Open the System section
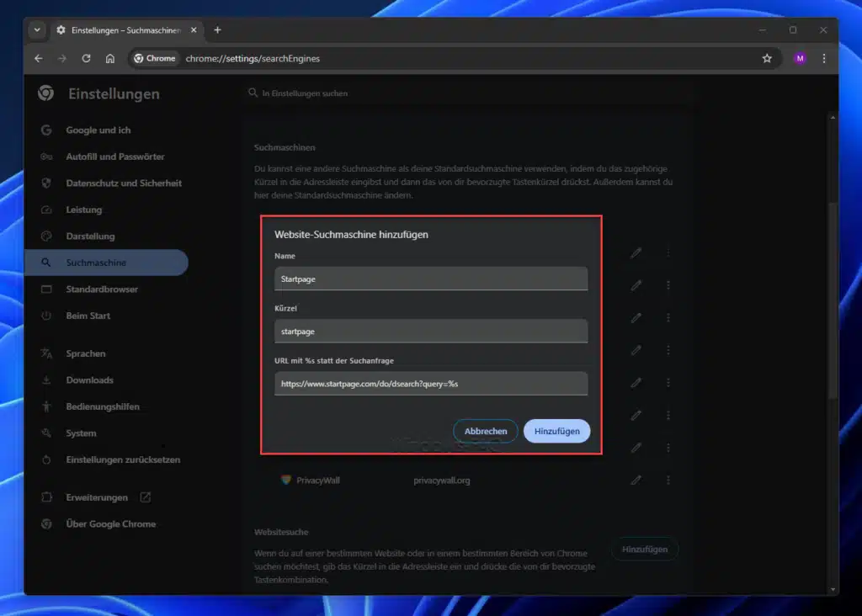The width and height of the screenshot is (862, 616). point(81,433)
